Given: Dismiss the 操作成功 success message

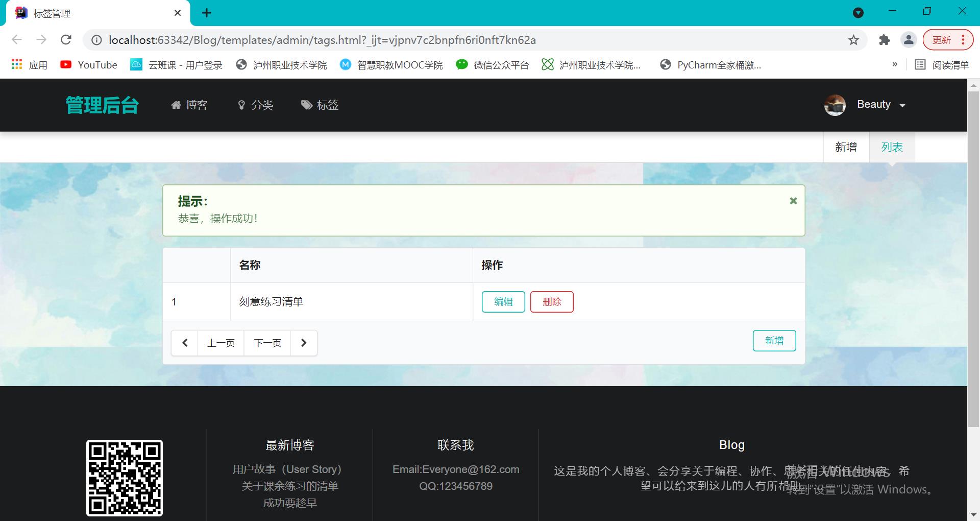Looking at the screenshot, I should (x=793, y=201).
